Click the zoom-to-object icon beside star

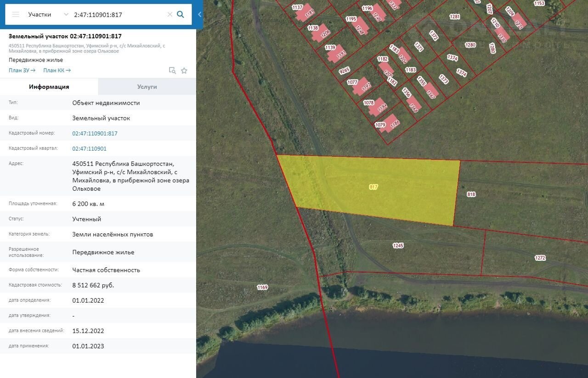click(x=172, y=70)
